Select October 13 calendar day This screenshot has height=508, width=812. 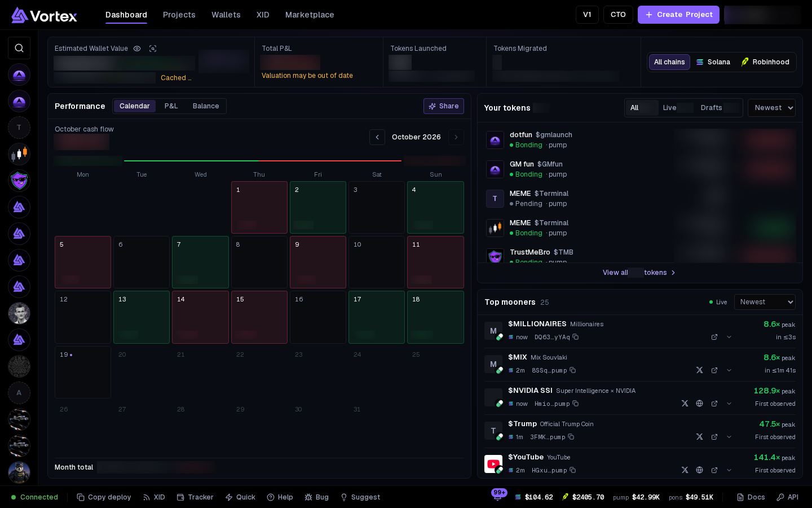pyautogui.click(x=142, y=317)
